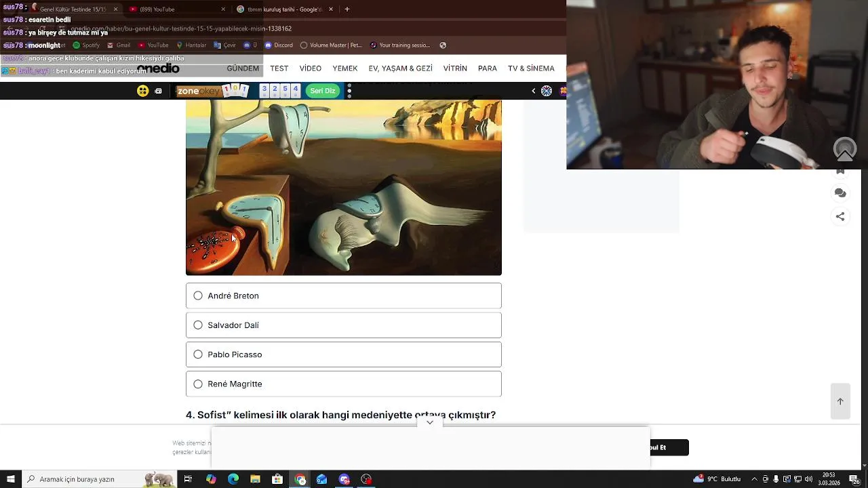Open the Çeviri bookmark
Viewport: 868px width, 488px height.
pos(224,45)
